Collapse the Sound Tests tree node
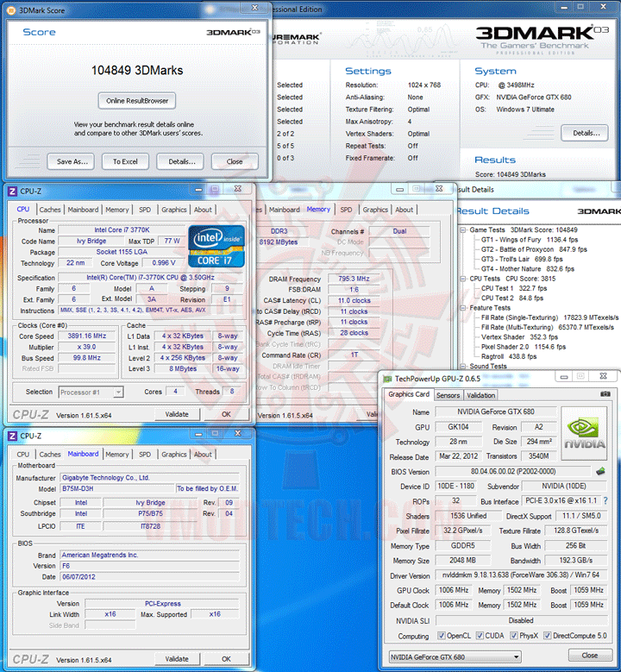 [463, 367]
